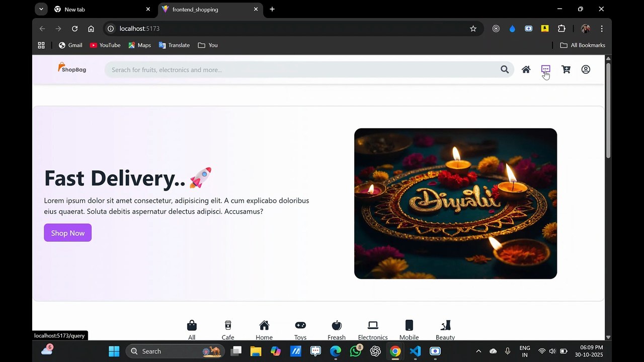
Task: Click the blue droplet extension icon
Action: [x=512, y=29]
